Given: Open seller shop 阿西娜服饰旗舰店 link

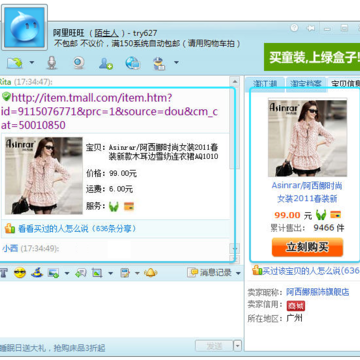Looking at the screenshot, I should pos(318,292).
